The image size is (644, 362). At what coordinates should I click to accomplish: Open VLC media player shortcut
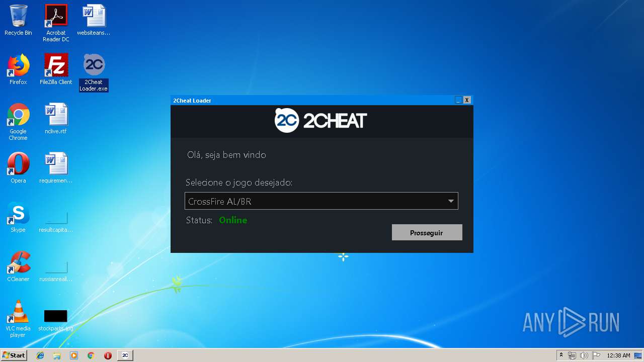18,319
